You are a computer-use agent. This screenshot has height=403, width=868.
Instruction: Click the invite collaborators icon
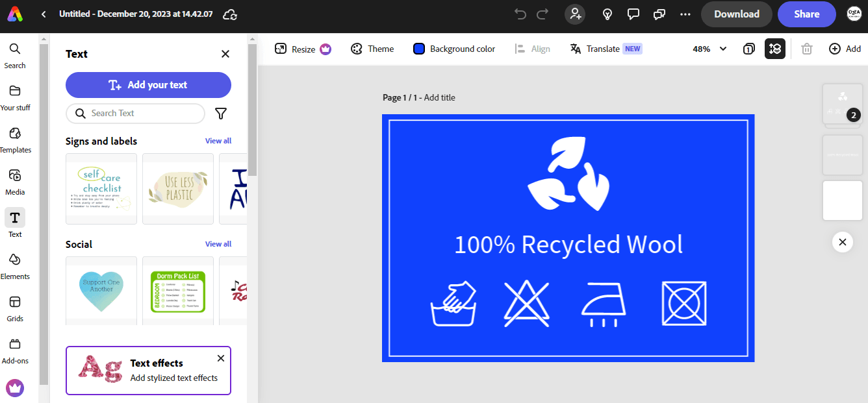tap(575, 14)
